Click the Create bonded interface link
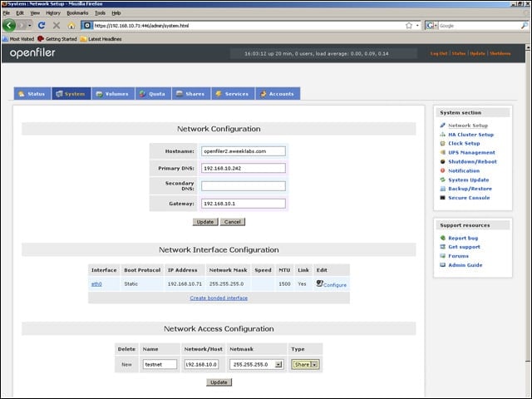Screen dimensions: 532x399 click(x=219, y=298)
